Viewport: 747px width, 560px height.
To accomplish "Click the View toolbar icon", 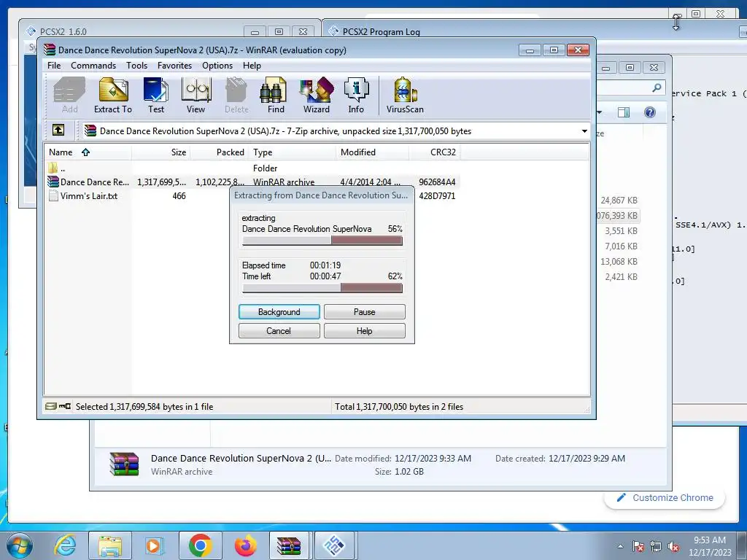I will tap(196, 96).
